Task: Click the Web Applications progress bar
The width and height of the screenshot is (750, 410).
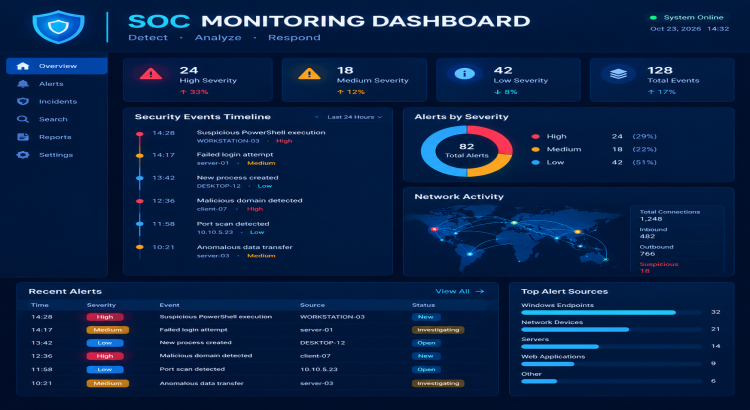Action: tap(611, 364)
